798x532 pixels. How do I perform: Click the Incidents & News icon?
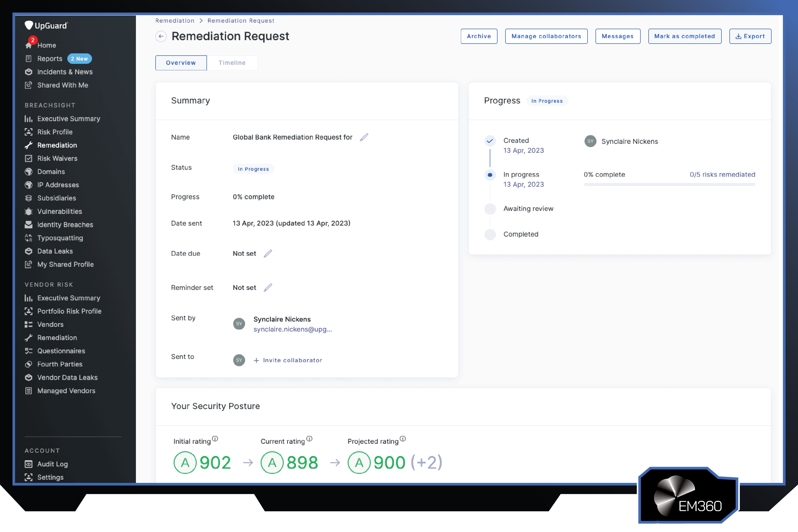(x=29, y=72)
